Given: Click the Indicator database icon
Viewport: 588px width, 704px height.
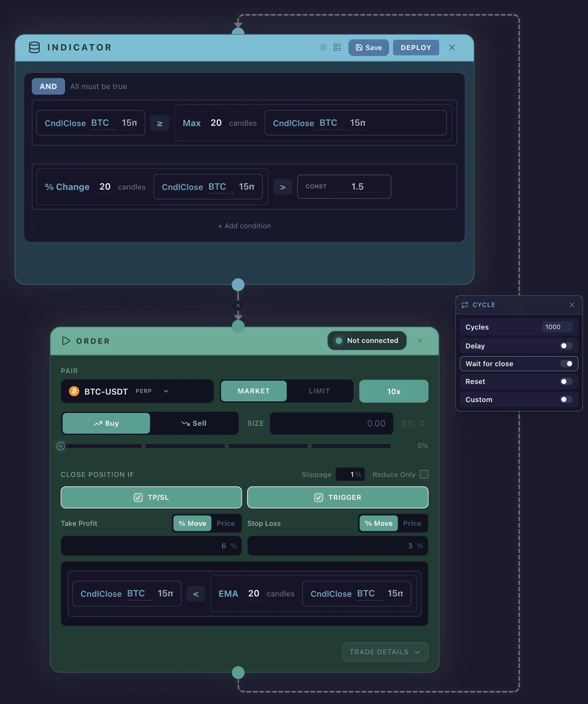Looking at the screenshot, I should point(35,47).
